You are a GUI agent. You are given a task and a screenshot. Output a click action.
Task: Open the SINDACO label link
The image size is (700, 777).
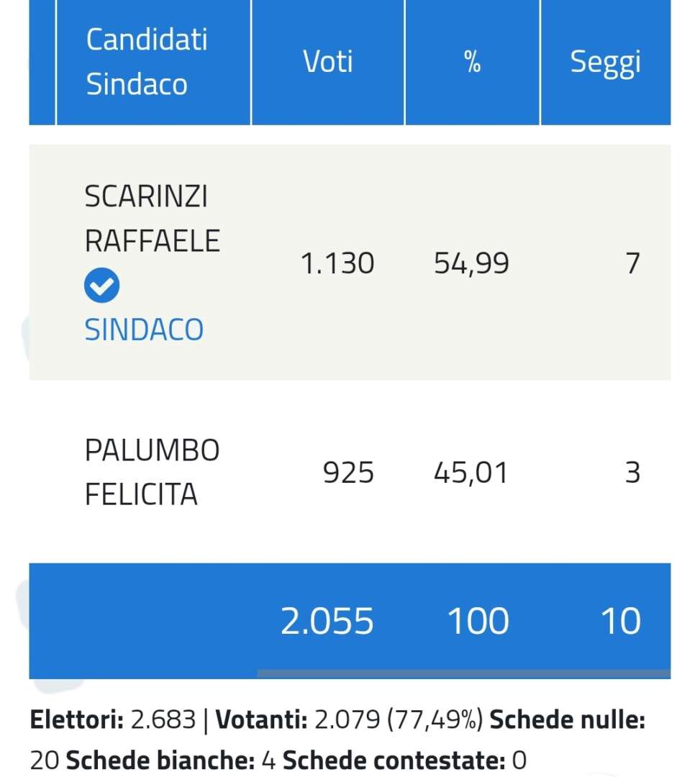pos(144,330)
